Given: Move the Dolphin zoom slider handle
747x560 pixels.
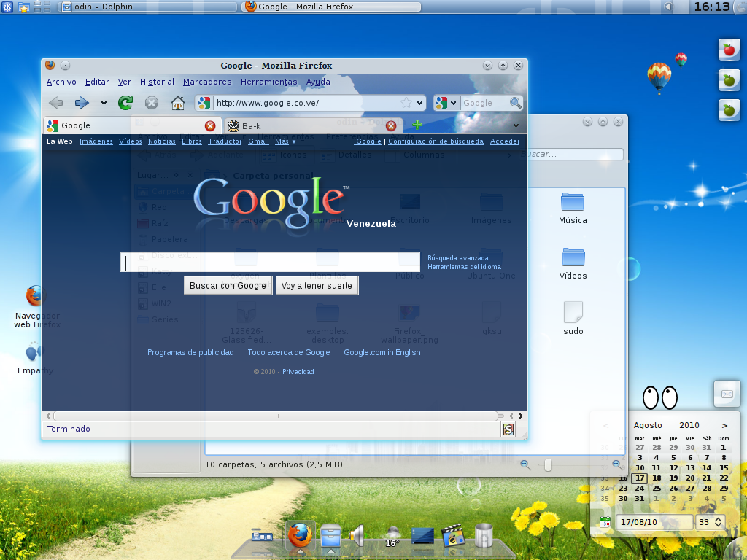Looking at the screenshot, I should point(548,464).
